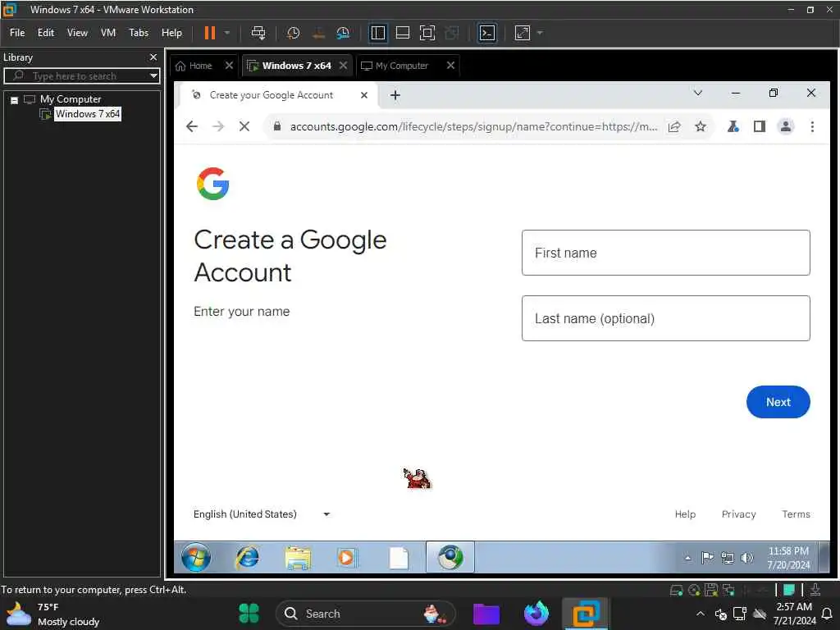Viewport: 840px width, 630px height.
Task: Click the Send Ctrl+Alt+Del toolbar icon
Action: click(x=258, y=33)
